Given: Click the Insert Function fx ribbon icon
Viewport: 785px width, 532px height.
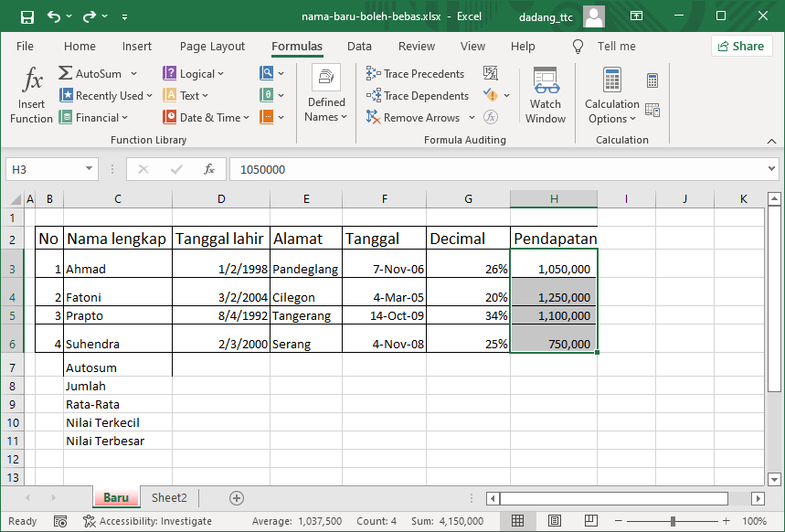Looking at the screenshot, I should point(32,81).
